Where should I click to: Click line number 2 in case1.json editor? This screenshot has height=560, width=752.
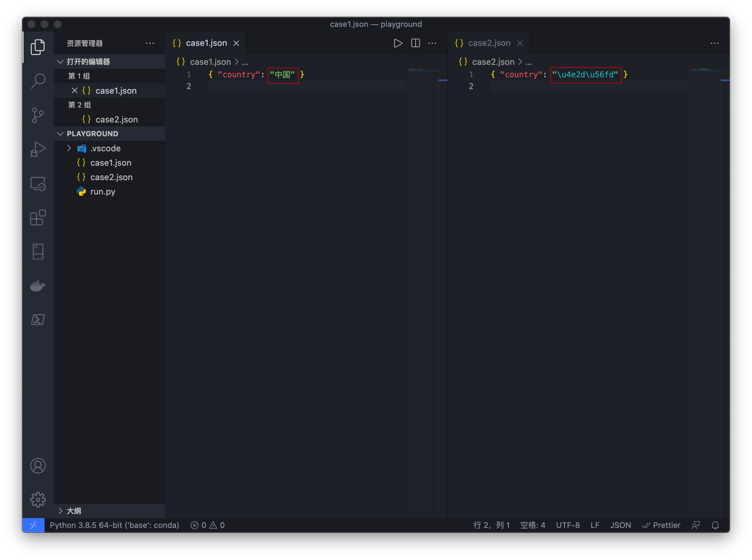[189, 86]
